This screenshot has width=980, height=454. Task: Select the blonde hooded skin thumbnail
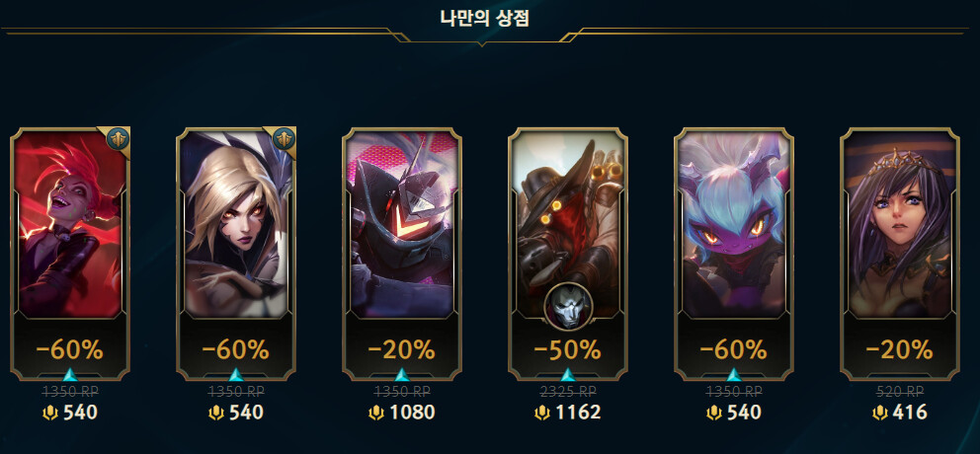[236, 224]
